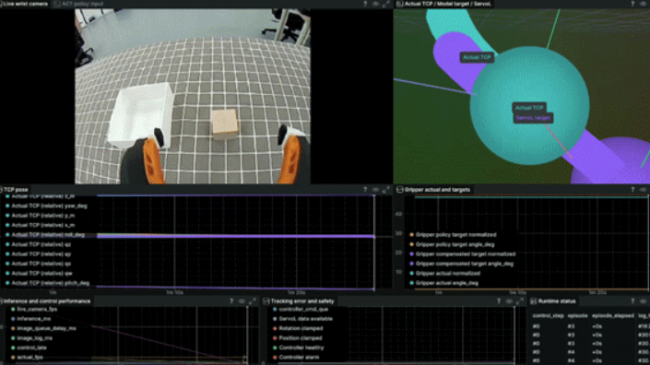Toggle visibility of the Live wrist camera view
Screen dimensions: 650x365
point(376,4)
